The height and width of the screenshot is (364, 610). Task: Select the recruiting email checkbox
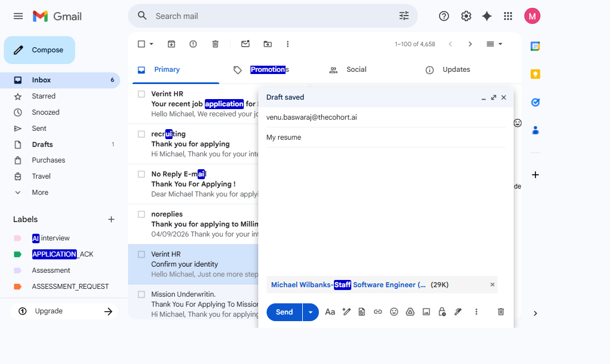click(141, 134)
